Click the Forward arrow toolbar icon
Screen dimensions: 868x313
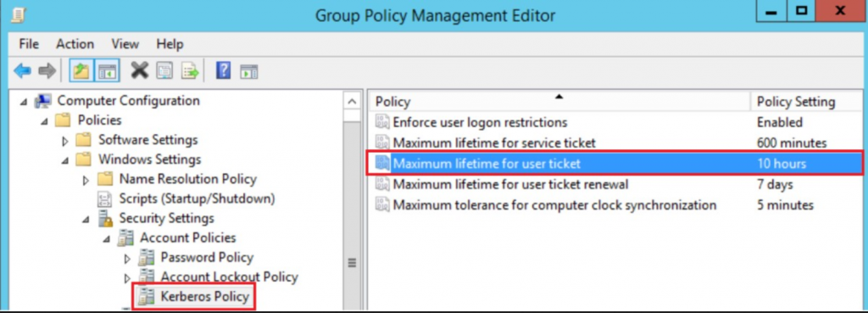point(47,71)
